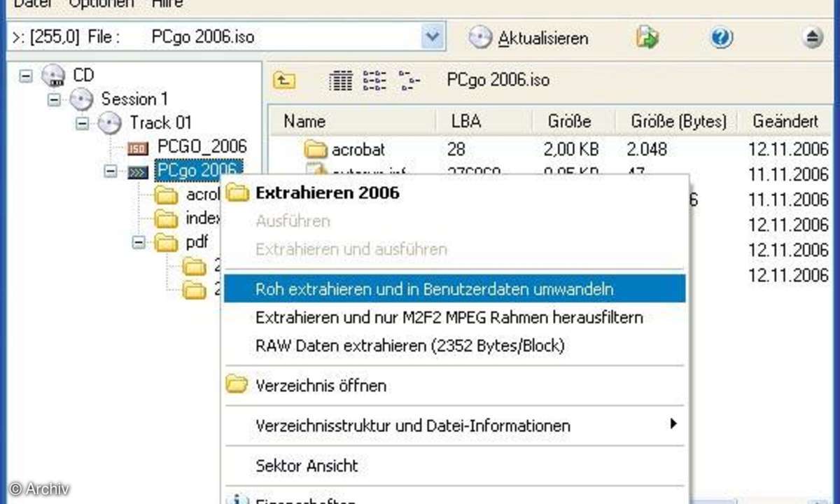Viewport: 840px width, 504px height.
Task: Sort by the Name column header
Action: tap(353, 120)
